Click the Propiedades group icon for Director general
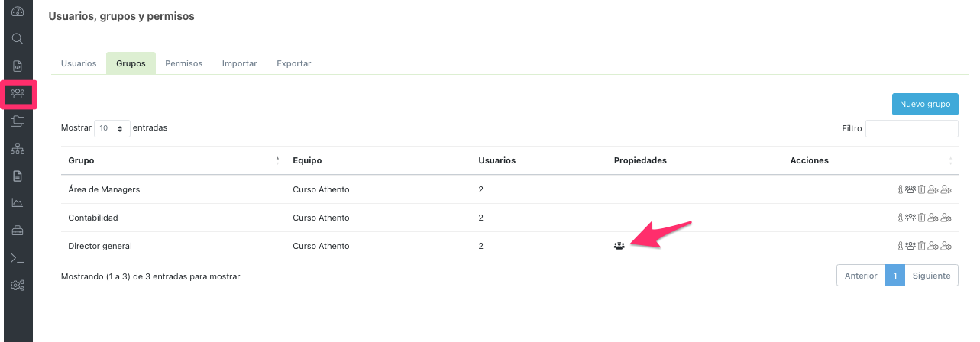This screenshot has width=980, height=342. coord(619,246)
